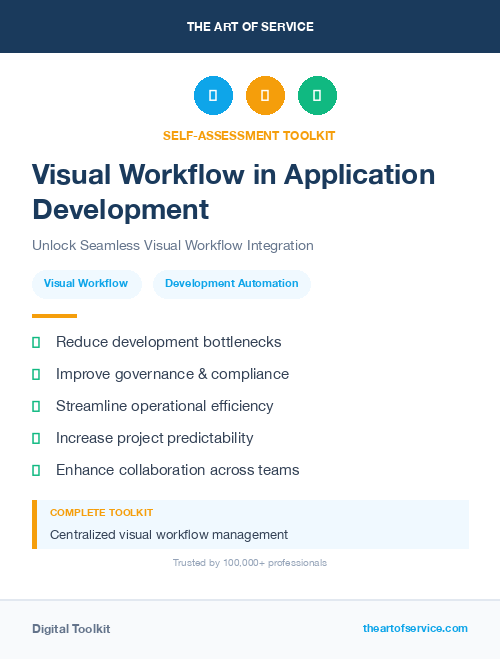
Task: Click Enhance collaboration across teams text
Action: (177, 470)
